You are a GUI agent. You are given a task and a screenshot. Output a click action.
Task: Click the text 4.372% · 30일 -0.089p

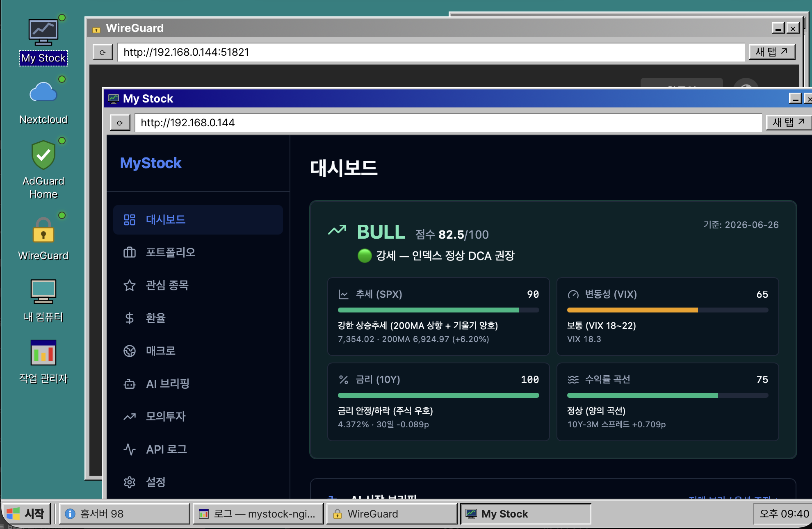pyautogui.click(x=383, y=424)
